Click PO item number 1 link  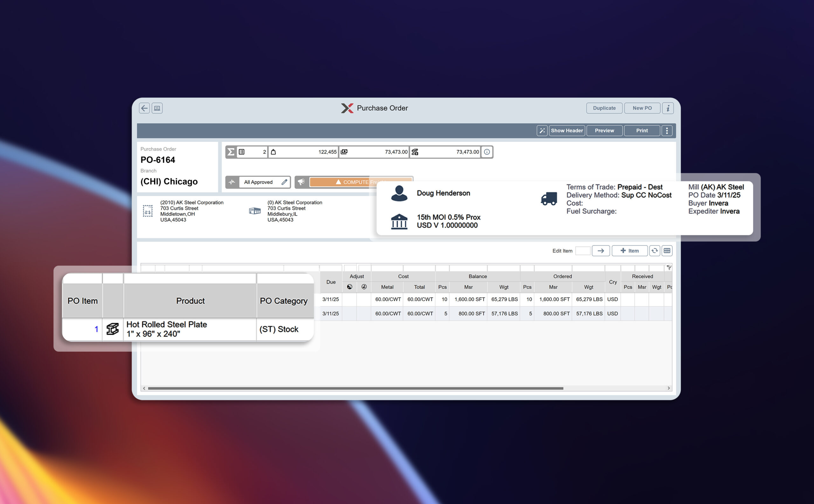(x=96, y=329)
